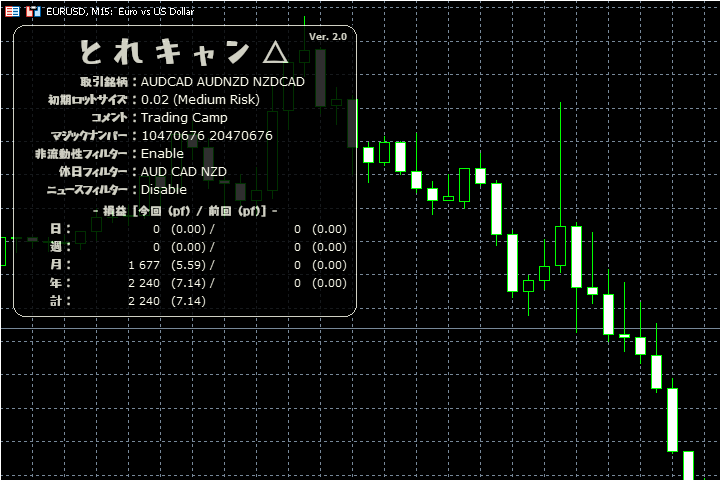Click the 'Enable' illiquidity filter value
This screenshot has width=720, height=480.
(162, 153)
